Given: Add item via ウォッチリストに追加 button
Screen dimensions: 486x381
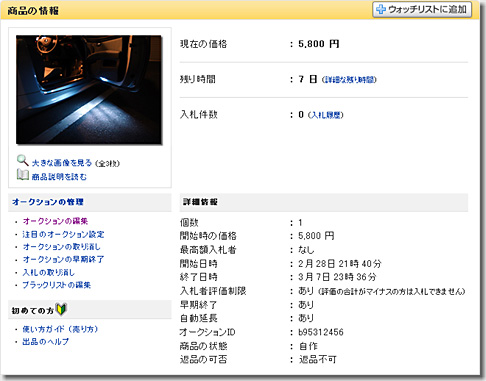Looking at the screenshot, I should click(x=422, y=9).
